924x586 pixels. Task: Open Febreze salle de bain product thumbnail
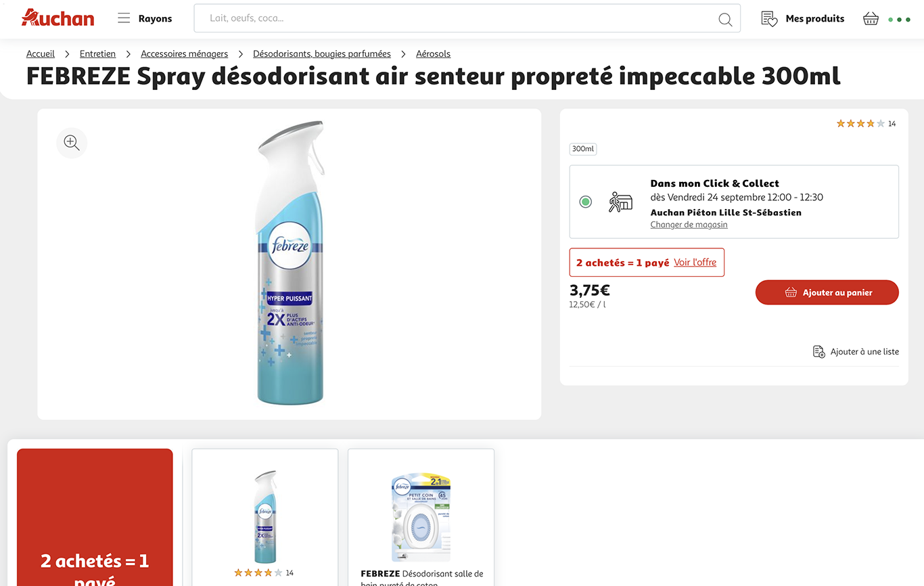pyautogui.click(x=421, y=518)
